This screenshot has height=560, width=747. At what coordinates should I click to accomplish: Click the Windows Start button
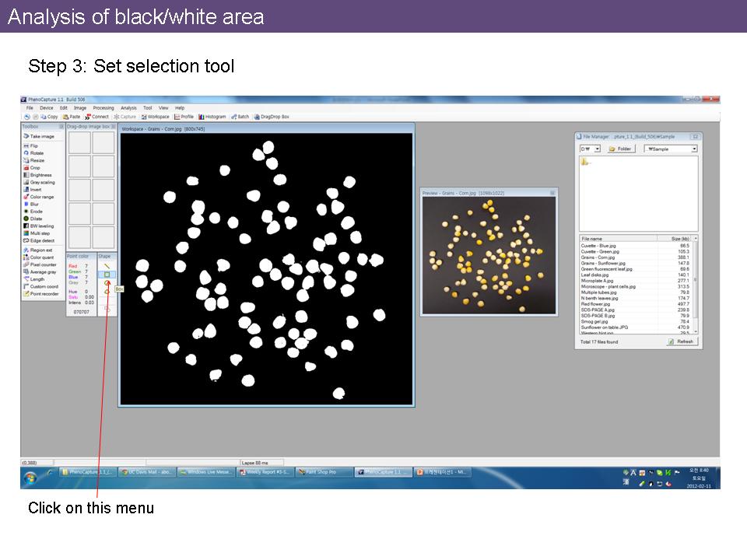coord(30,476)
